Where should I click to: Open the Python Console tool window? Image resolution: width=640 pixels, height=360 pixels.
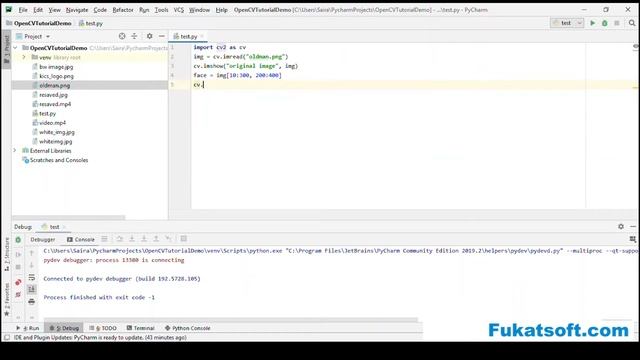(187, 328)
